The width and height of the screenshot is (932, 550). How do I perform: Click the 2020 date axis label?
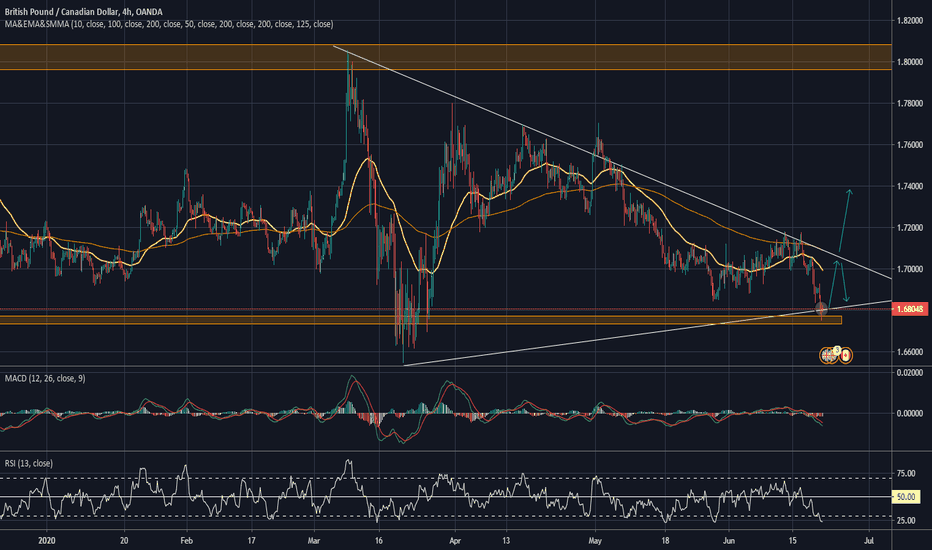[46, 540]
